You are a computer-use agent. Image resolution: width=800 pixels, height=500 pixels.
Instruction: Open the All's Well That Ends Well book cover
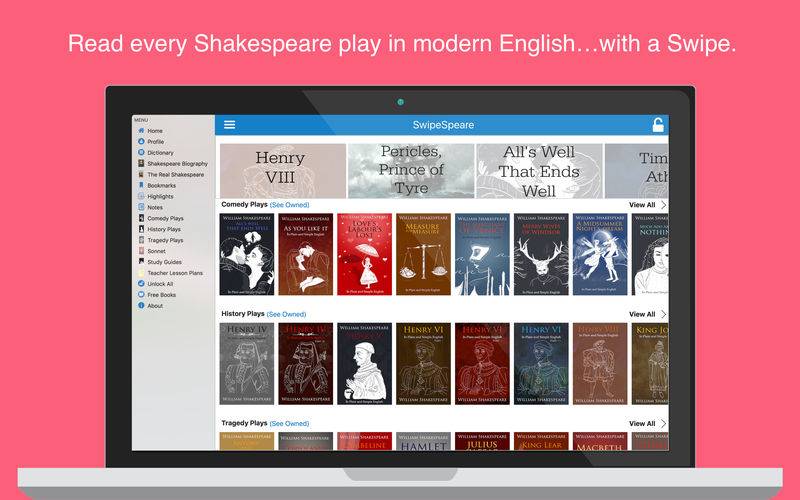tap(246, 254)
